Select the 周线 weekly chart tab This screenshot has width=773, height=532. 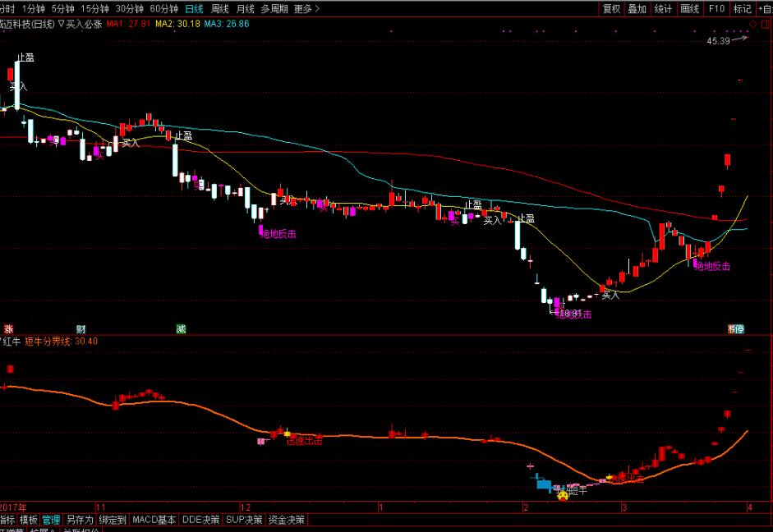(x=220, y=8)
